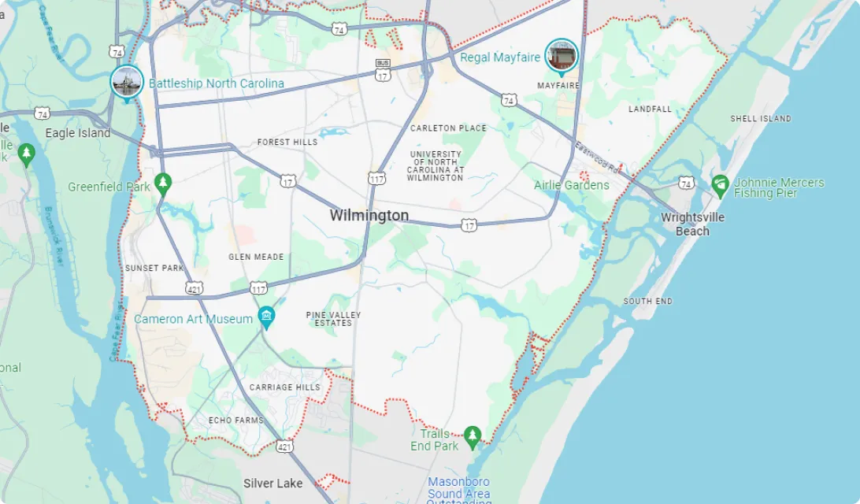Select the Wilmington city label

[369, 215]
